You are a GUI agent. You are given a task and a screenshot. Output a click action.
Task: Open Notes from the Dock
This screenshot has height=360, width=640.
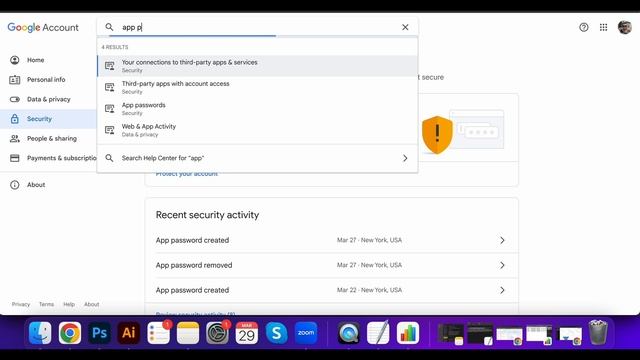pos(188,333)
